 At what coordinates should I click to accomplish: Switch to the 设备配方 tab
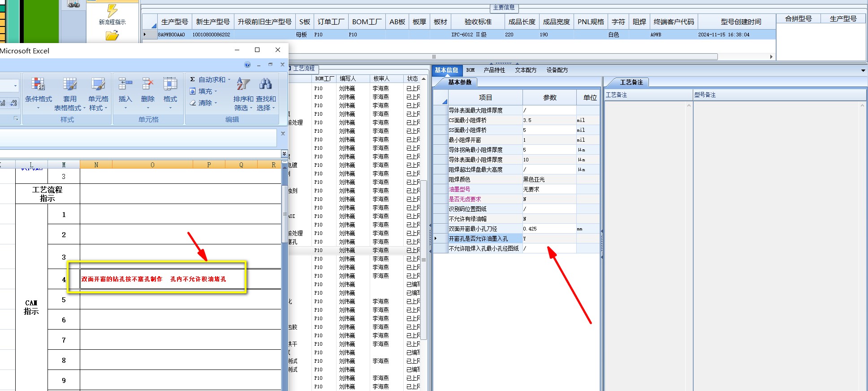tap(557, 70)
